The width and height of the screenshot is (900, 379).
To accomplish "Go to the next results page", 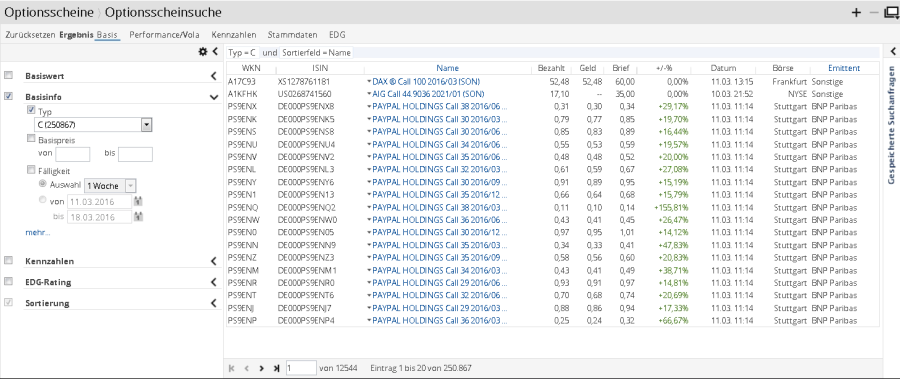I will pyautogui.click(x=261, y=368).
